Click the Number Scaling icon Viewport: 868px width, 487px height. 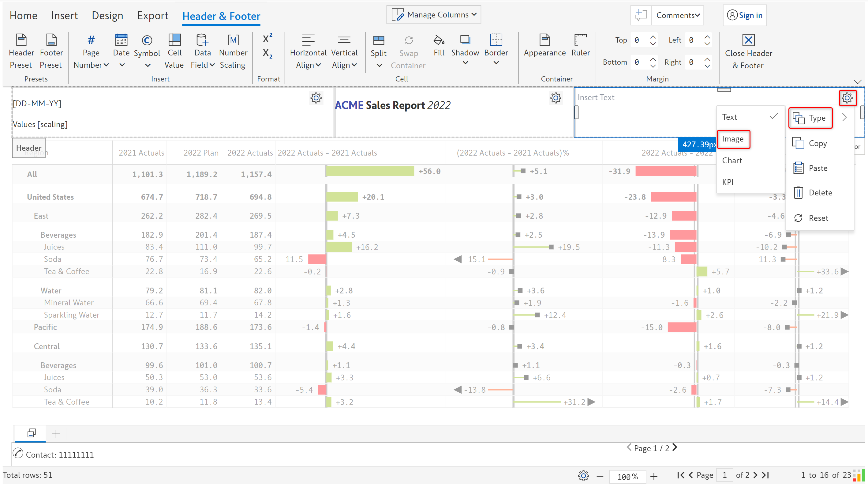point(233,40)
